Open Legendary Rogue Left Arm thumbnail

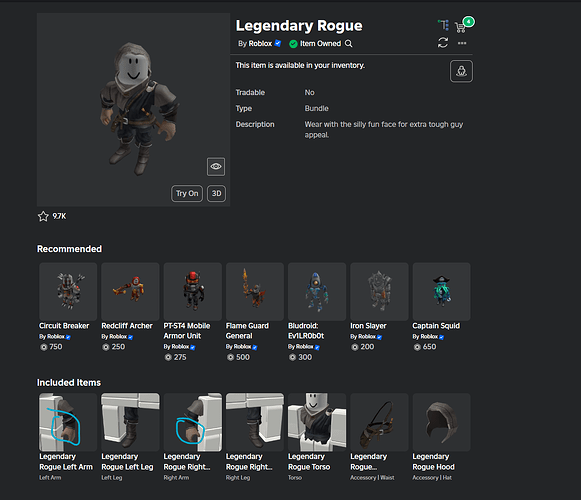coord(68,422)
